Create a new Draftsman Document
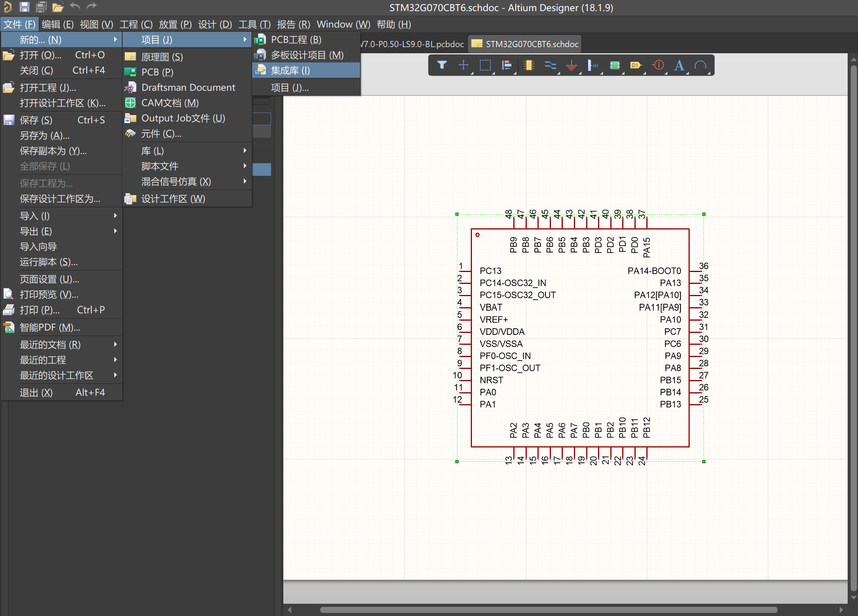858x616 pixels. pos(187,87)
